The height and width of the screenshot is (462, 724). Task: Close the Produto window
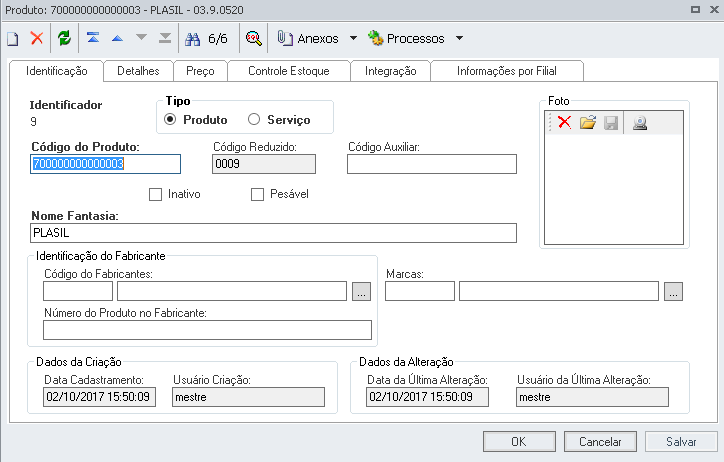(x=714, y=9)
